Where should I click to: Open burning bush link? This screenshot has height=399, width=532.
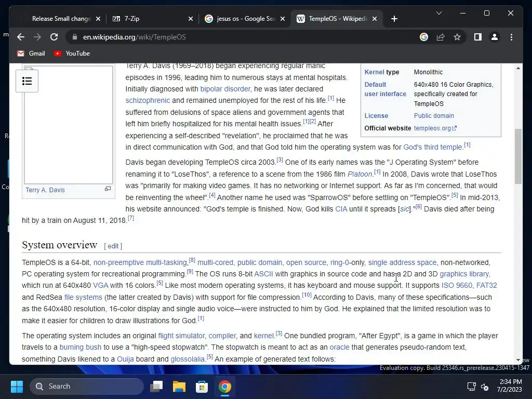(81, 347)
